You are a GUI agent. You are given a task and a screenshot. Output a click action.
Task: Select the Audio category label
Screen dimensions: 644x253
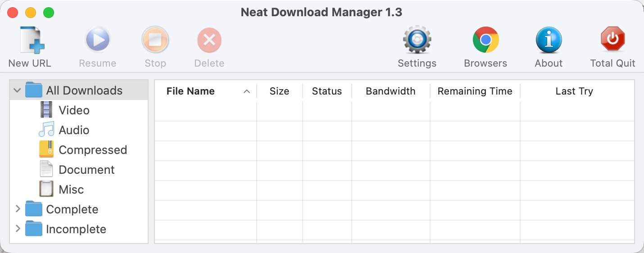click(x=74, y=130)
